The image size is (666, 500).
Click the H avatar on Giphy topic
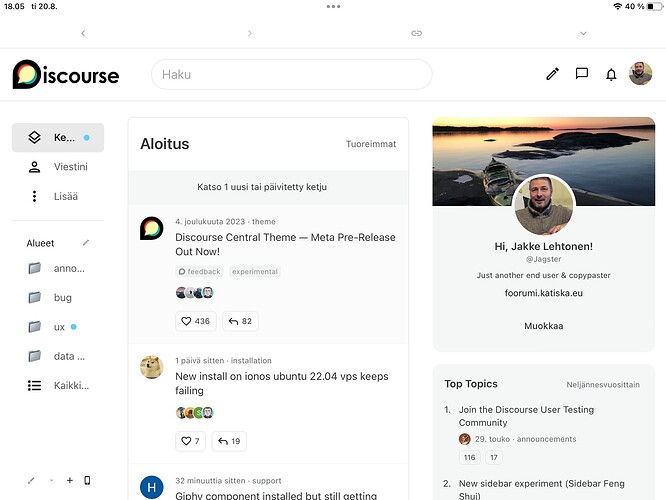152,487
